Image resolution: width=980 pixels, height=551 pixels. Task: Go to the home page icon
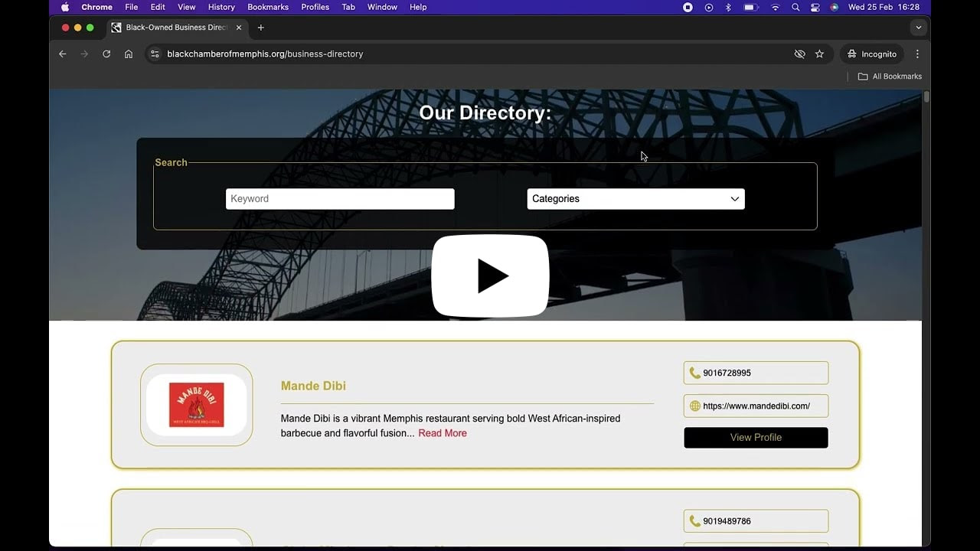(129, 54)
